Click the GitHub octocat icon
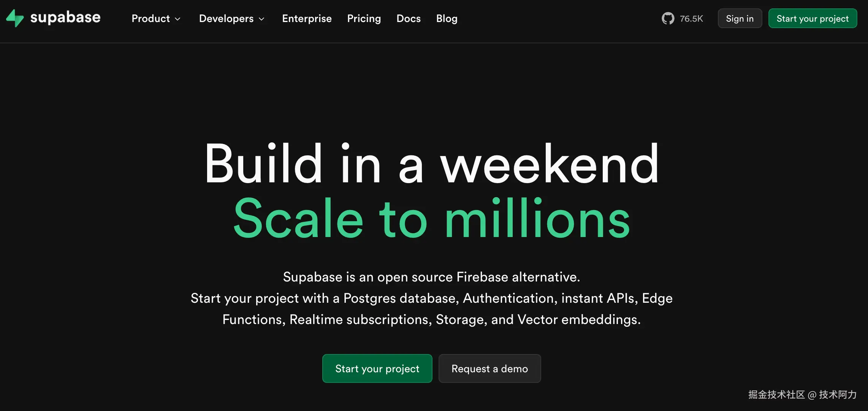 coord(668,18)
